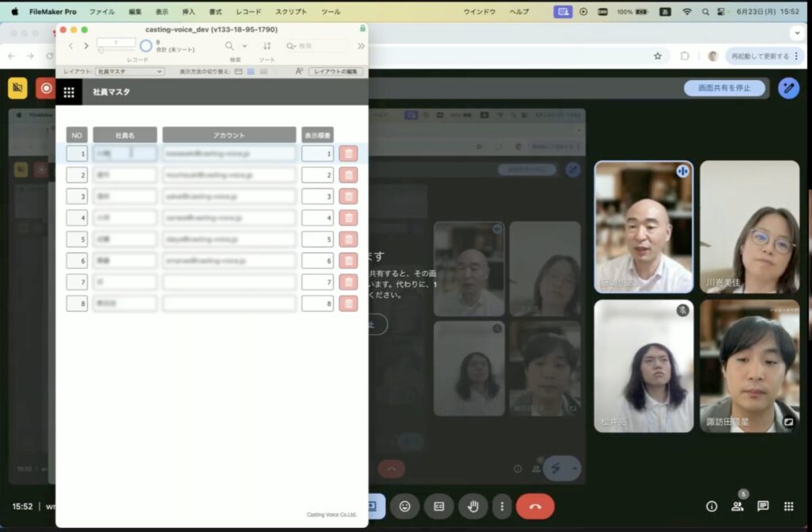812x532 pixels.
Task: Raise hand in the meeting
Action: pos(473,506)
